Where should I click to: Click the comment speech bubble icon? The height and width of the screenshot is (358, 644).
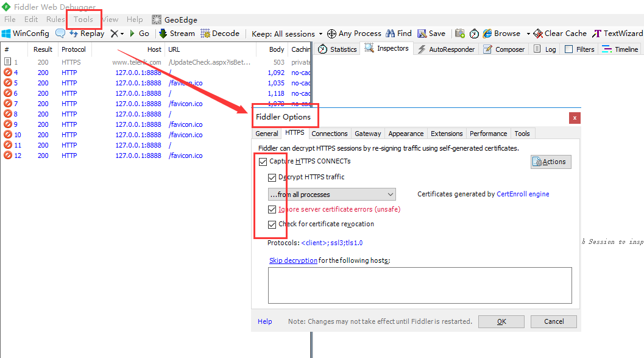pos(60,34)
